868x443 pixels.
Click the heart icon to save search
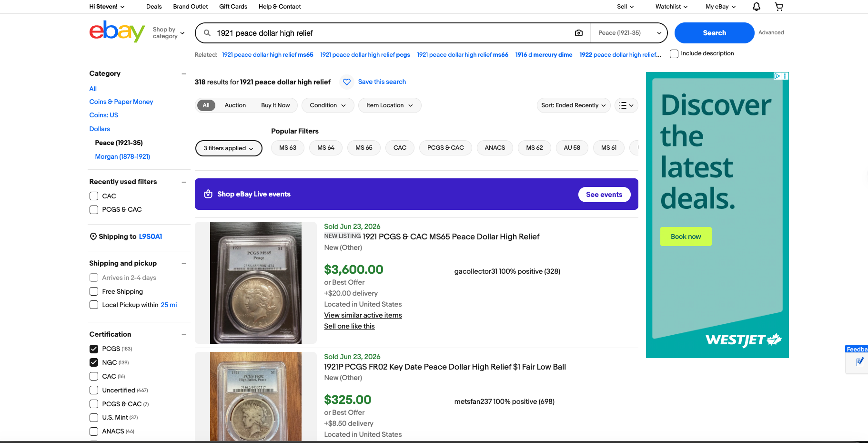click(347, 82)
